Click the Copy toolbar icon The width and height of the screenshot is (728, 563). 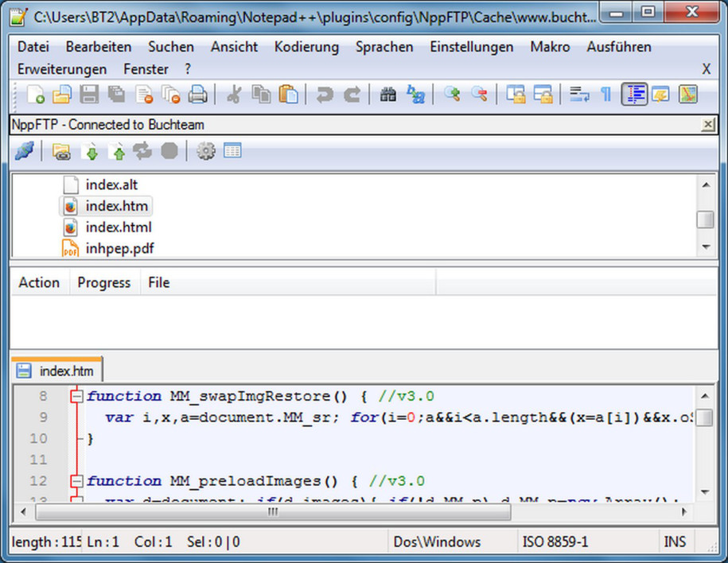(262, 94)
